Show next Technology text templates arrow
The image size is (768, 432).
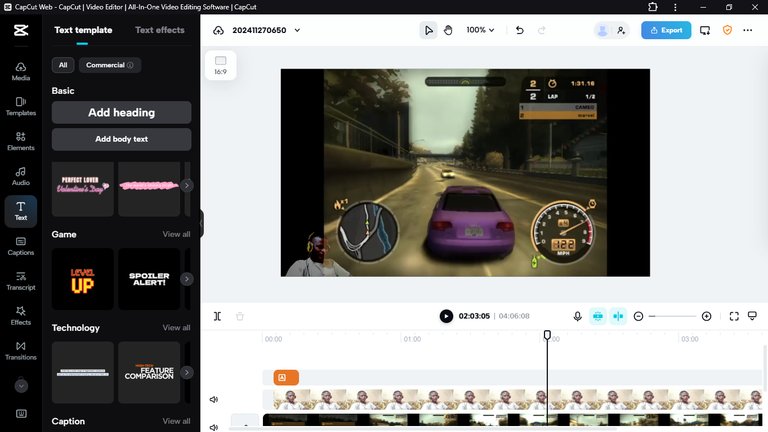[187, 373]
